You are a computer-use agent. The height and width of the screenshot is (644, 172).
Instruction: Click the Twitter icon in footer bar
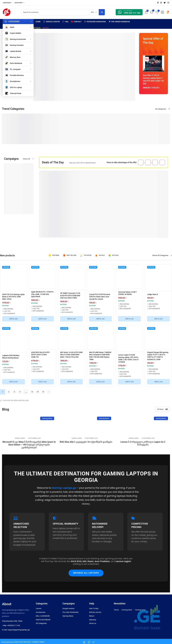tap(94, 642)
